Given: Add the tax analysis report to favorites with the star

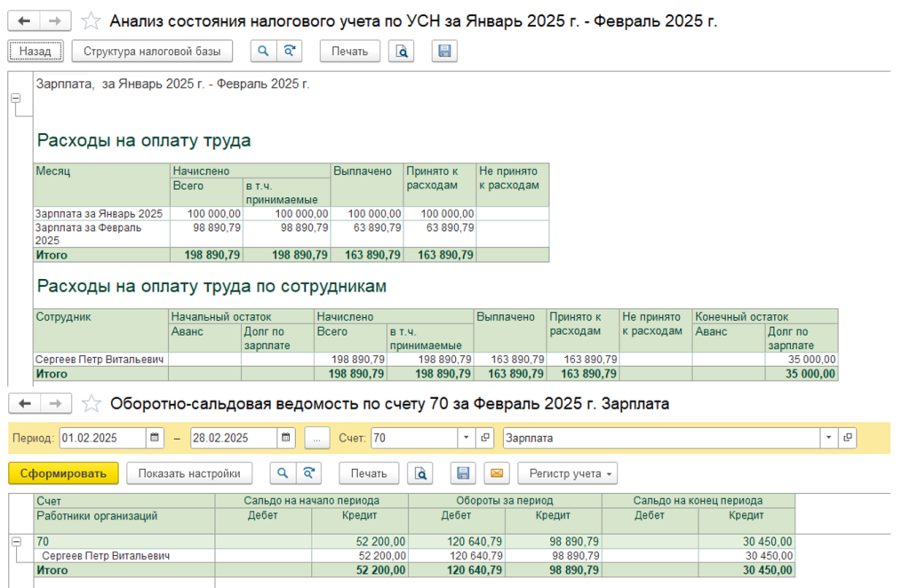Looking at the screenshot, I should point(91,21).
